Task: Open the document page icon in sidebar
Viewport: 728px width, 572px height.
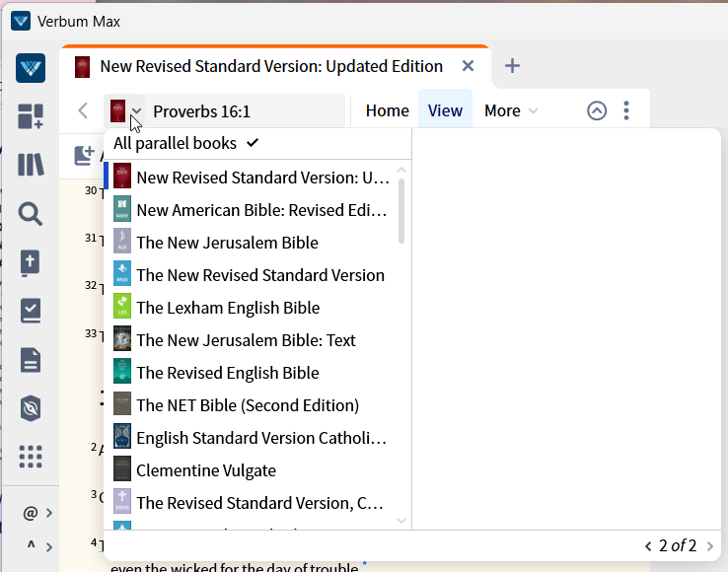Action: 31,360
